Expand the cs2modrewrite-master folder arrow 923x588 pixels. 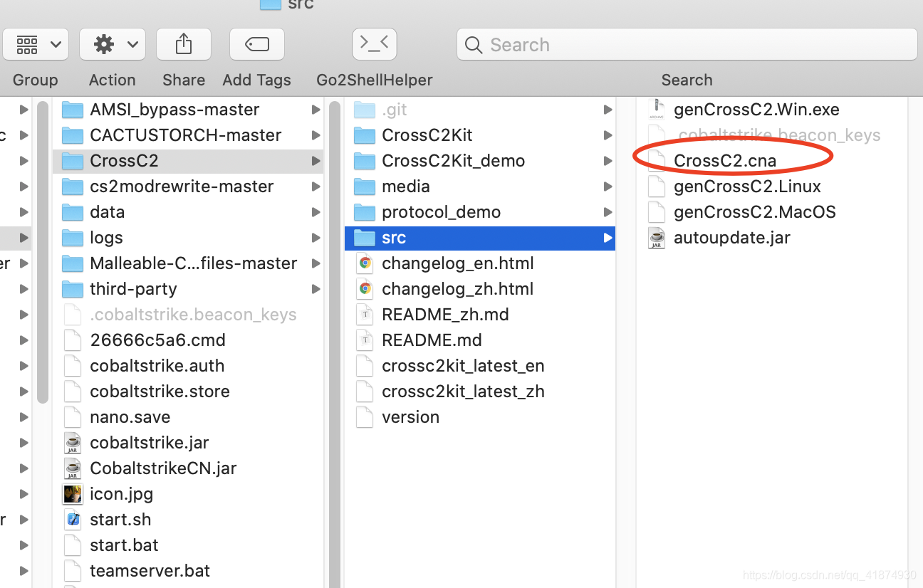pyautogui.click(x=316, y=187)
